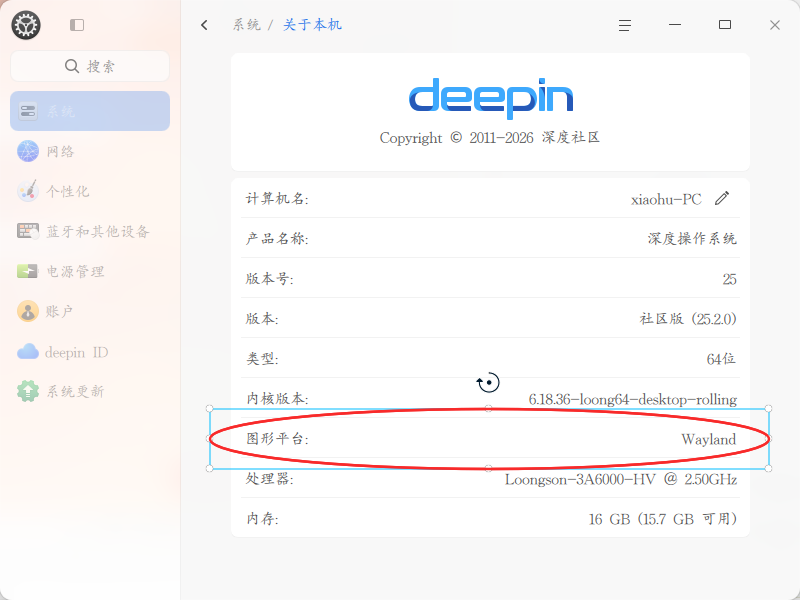Screen dimensions: 800x600
Task: Click the 系统 breadcrumb link
Action: [x=247, y=24]
